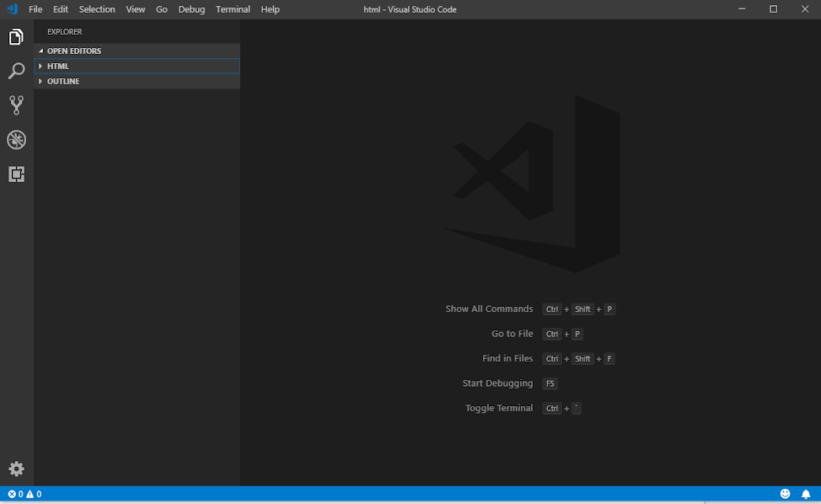The height and width of the screenshot is (504, 821).
Task: Open the Terminal menu
Action: (x=233, y=9)
